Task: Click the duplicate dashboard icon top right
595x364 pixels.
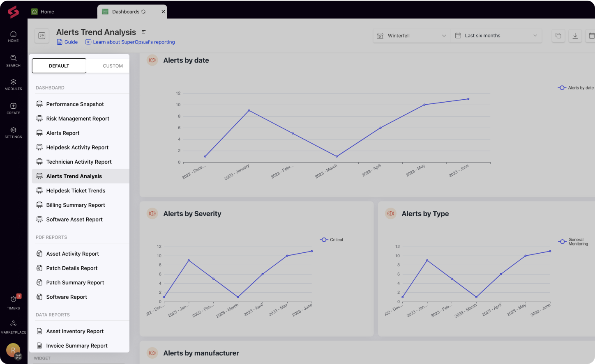Action: (x=558, y=36)
